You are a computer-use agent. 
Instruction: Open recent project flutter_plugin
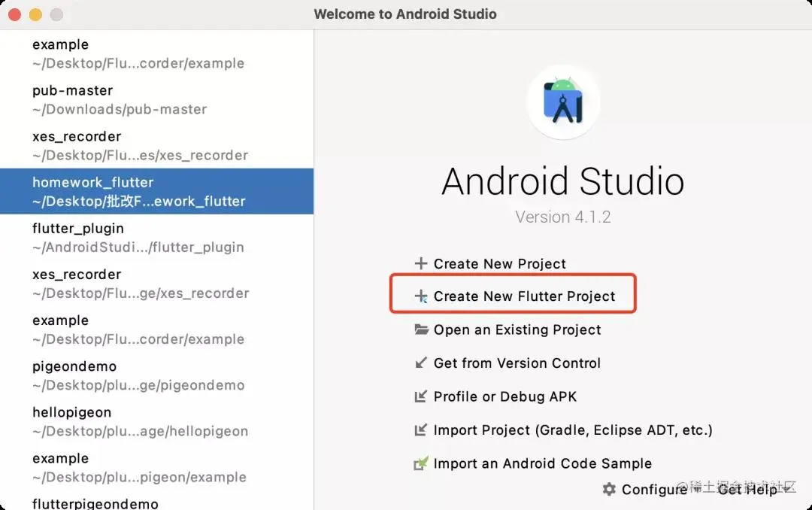pos(157,238)
